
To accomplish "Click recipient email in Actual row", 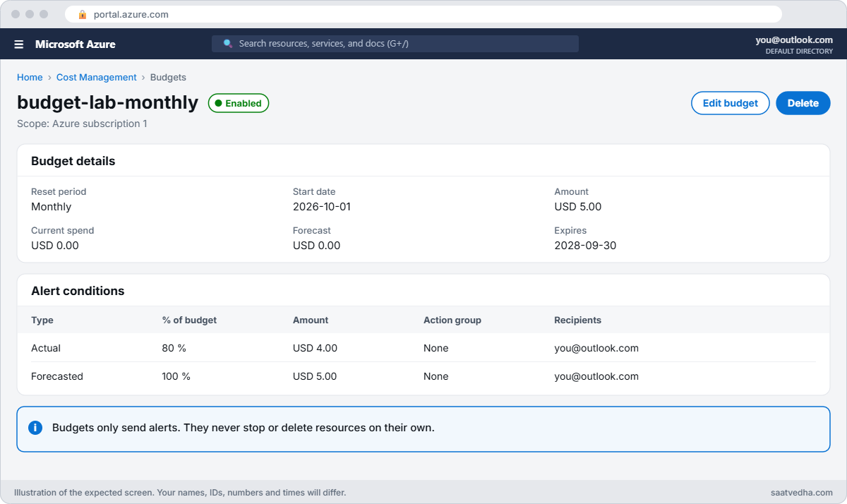I will tap(596, 348).
